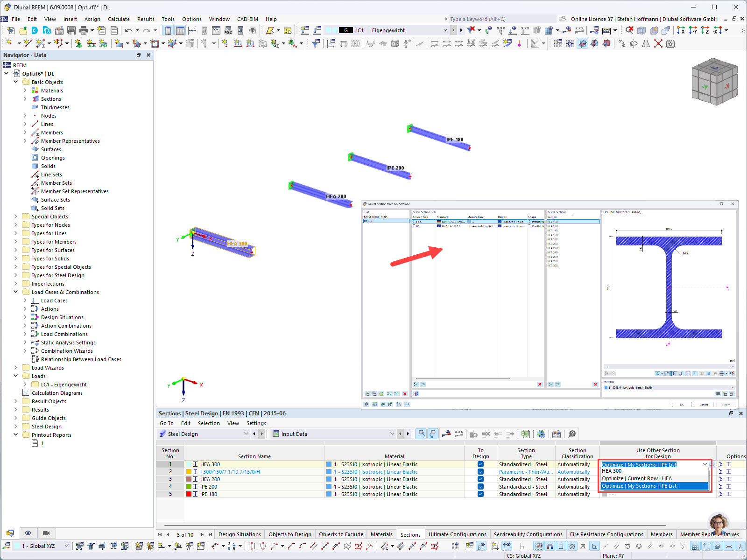This screenshot has width=747, height=560.
Task: Click the keyword search field
Action: [502, 19]
